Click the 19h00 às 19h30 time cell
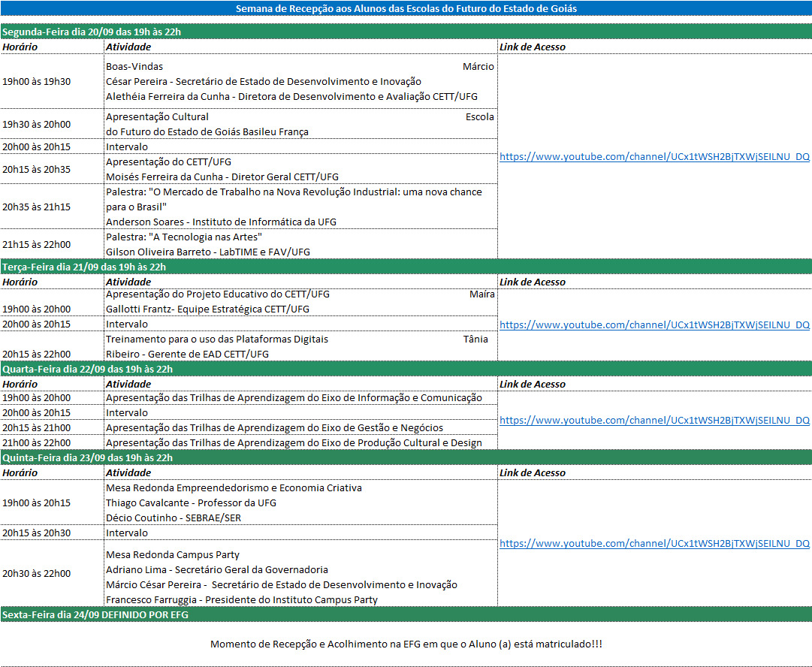The image size is (812, 667). click(52, 81)
